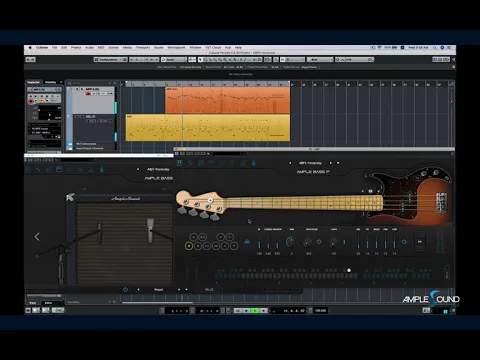Open the Ample Bass P main panel icon

click(180, 163)
